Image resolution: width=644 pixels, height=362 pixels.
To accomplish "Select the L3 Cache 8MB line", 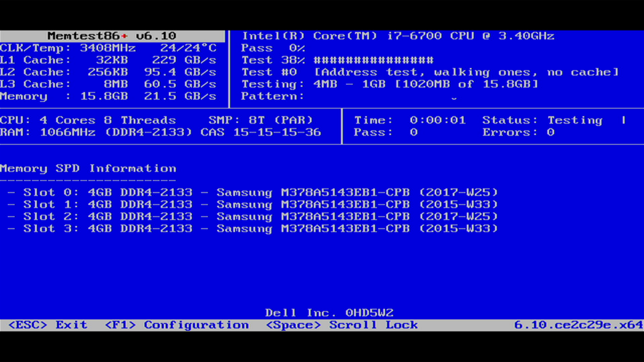I will [63, 84].
